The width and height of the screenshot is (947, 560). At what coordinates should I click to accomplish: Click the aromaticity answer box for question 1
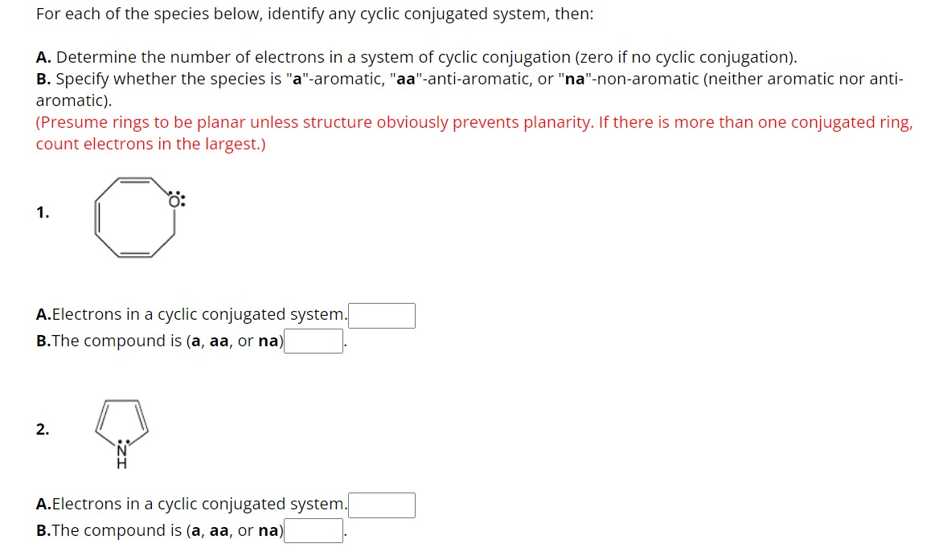pyautogui.click(x=315, y=341)
